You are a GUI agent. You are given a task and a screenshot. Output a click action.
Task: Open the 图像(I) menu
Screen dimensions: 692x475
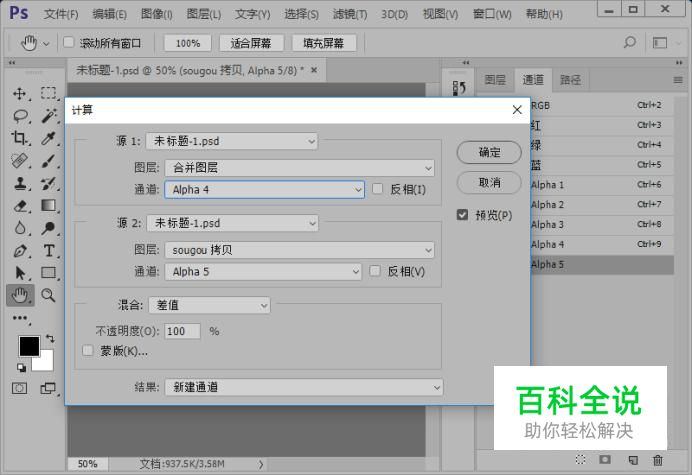pyautogui.click(x=157, y=14)
